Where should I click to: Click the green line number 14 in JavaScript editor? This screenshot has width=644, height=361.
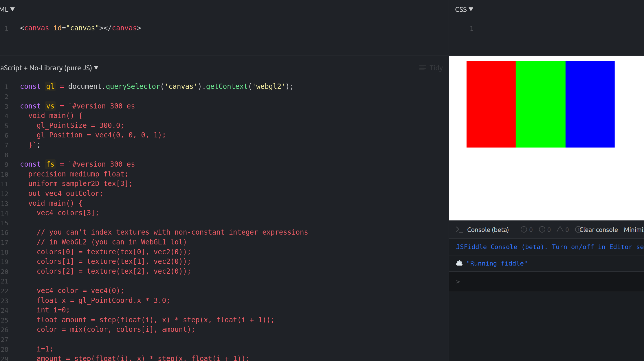(5, 213)
